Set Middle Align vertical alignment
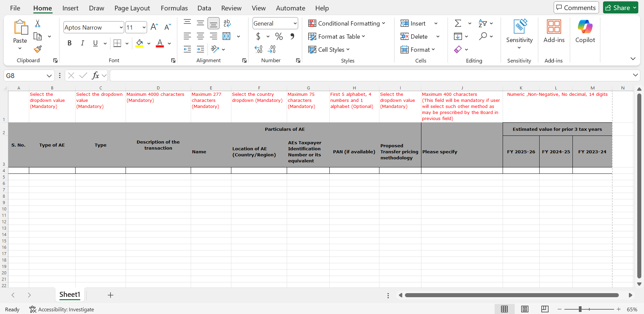The image size is (644, 314). (x=200, y=23)
